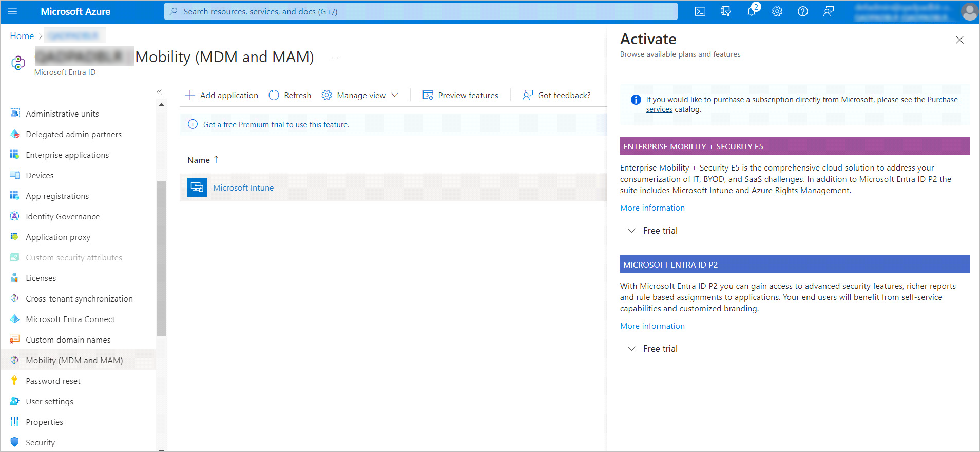The height and width of the screenshot is (452, 980).
Task: Open Cloud Shell from the top bar
Action: coord(700,11)
